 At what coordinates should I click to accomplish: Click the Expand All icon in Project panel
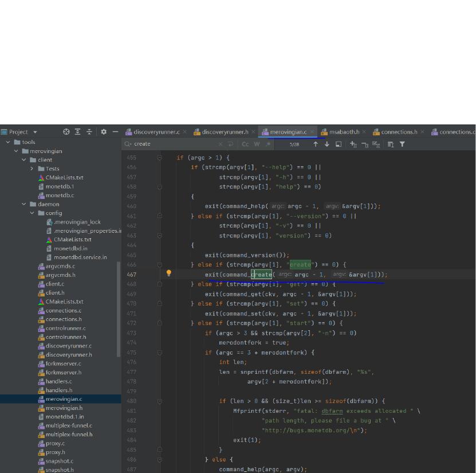pos(78,132)
